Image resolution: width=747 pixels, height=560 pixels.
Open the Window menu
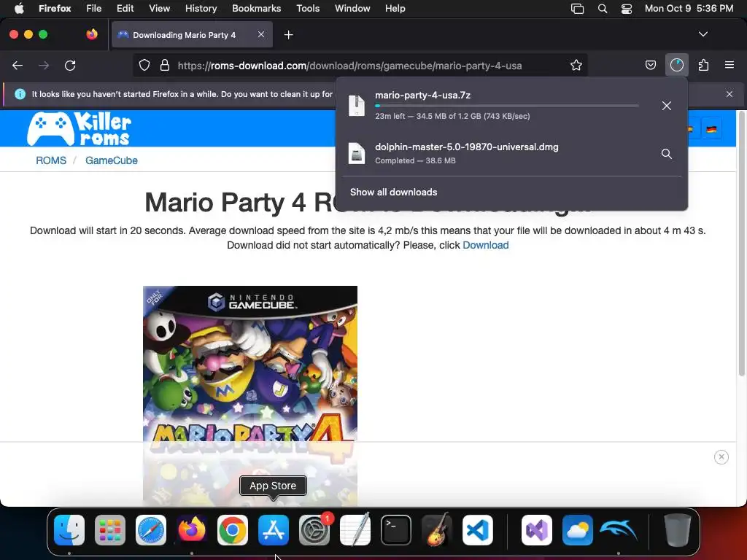pos(352,9)
